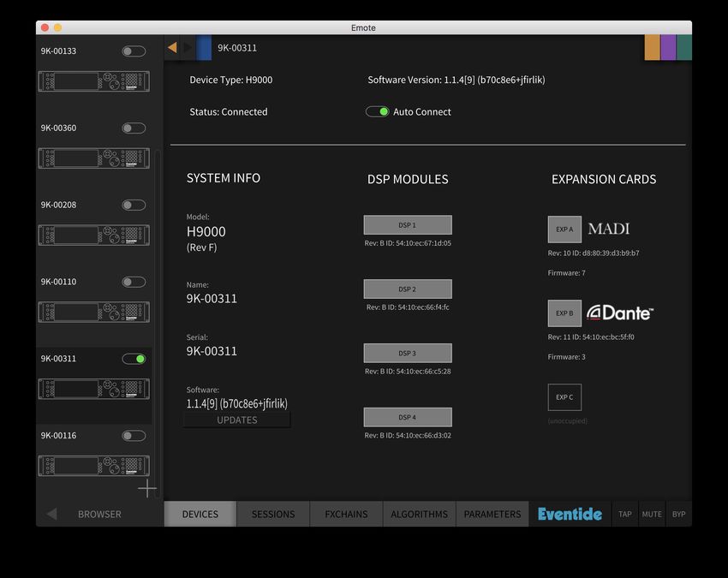The width and height of the screenshot is (728, 578).
Task: Click the Device Type: H9000 text
Action: 230,80
